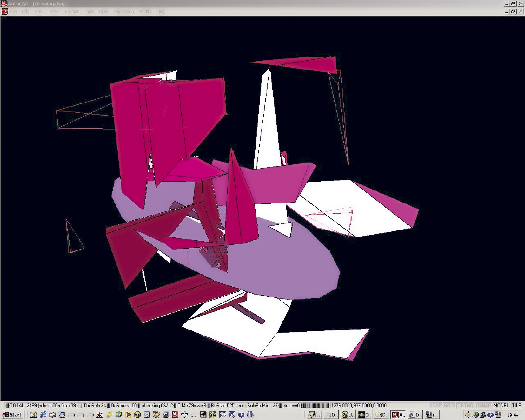This screenshot has width=525, height=420.
Task: Launch the AutoCAD 14 quick launch icon
Action: [175, 415]
